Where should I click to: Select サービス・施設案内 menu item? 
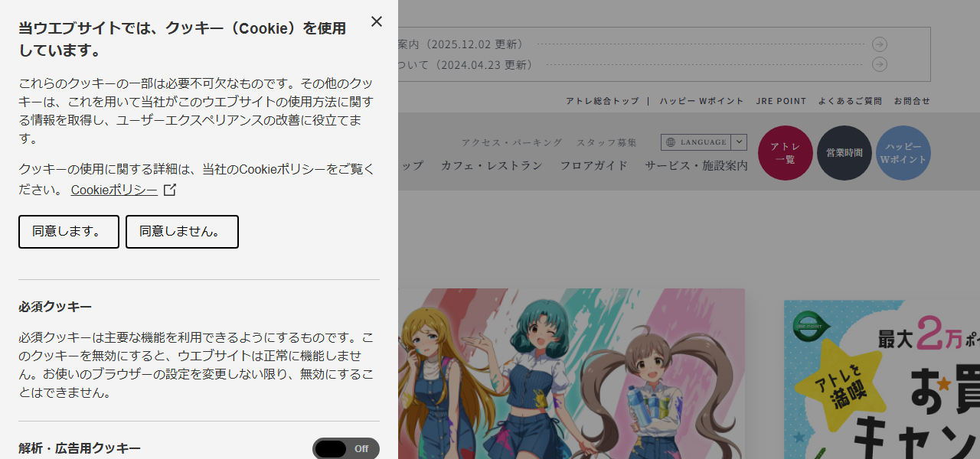[x=697, y=165]
